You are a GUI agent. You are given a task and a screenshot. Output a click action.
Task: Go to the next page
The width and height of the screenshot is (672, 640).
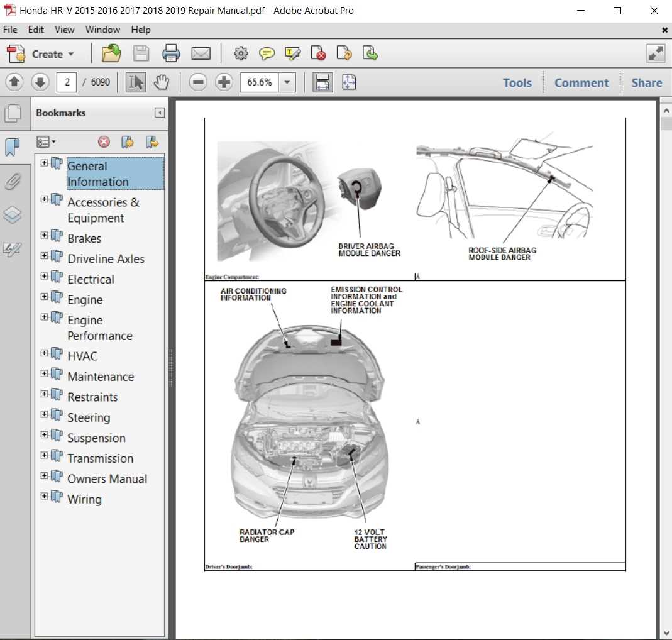[x=40, y=82]
